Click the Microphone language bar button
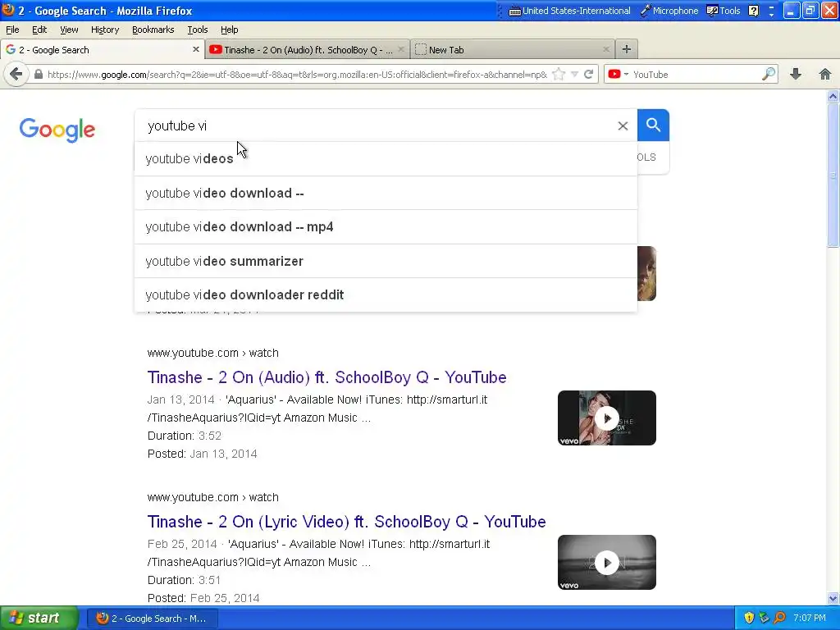 (x=669, y=11)
